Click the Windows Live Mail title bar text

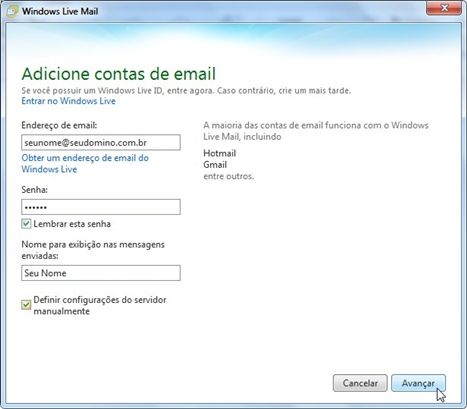tap(60, 11)
